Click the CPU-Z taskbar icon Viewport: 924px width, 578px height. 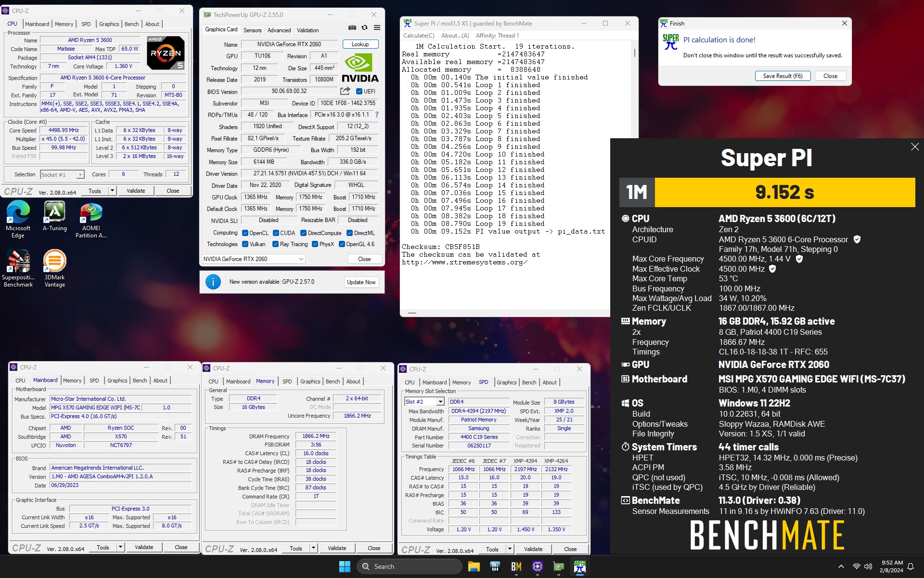[538, 566]
